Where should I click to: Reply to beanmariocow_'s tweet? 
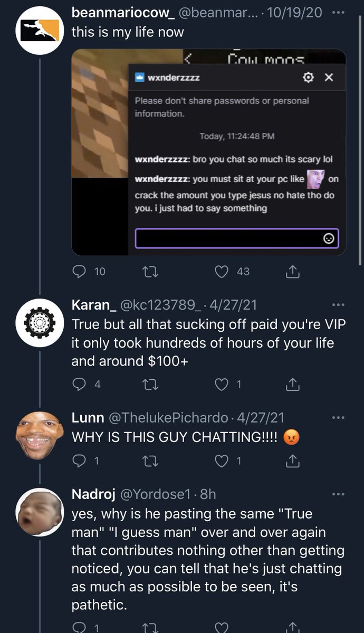point(79,272)
